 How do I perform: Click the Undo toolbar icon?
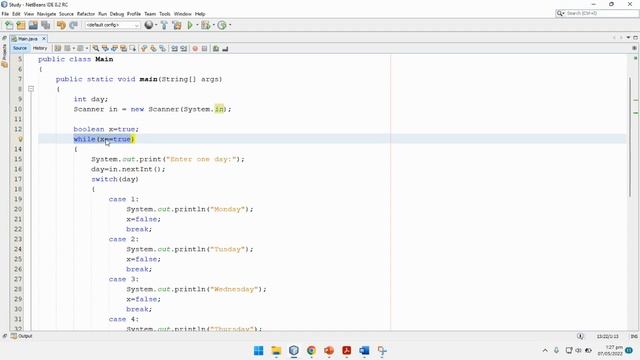(61, 25)
